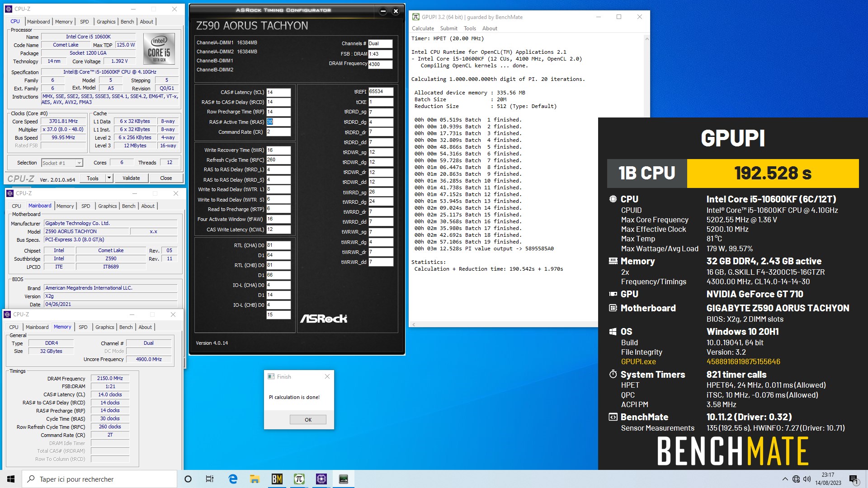Open Graphics tab in top CPU-Z
The height and width of the screenshot is (488, 868).
pyautogui.click(x=106, y=21)
